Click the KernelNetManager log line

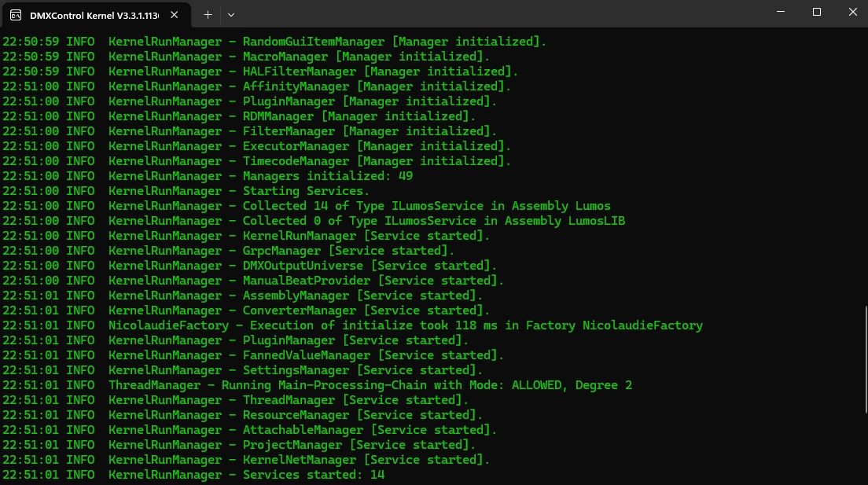[246, 460]
